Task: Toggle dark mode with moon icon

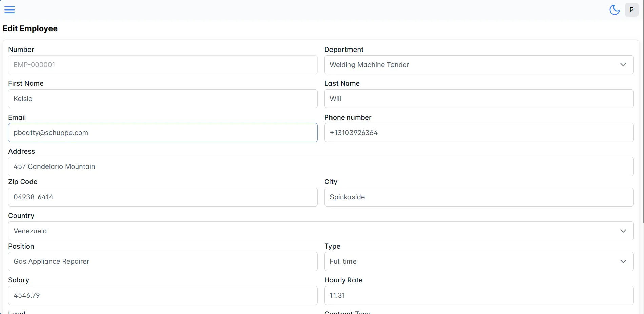Action: [x=614, y=10]
